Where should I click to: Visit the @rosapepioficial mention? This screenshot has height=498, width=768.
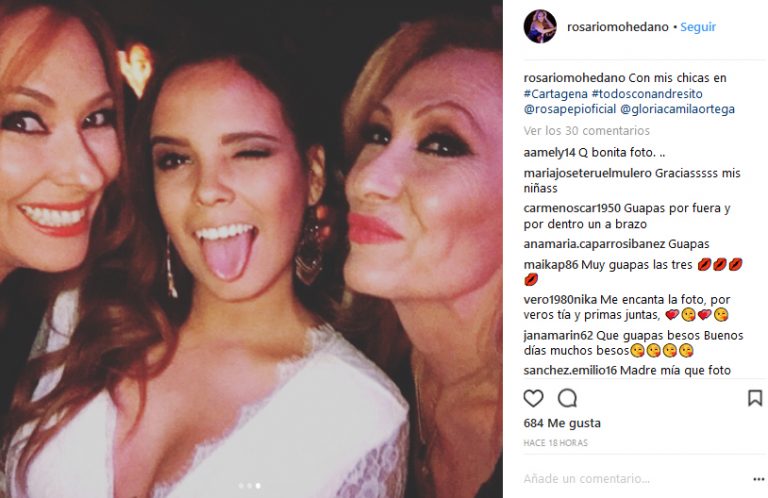(x=570, y=109)
